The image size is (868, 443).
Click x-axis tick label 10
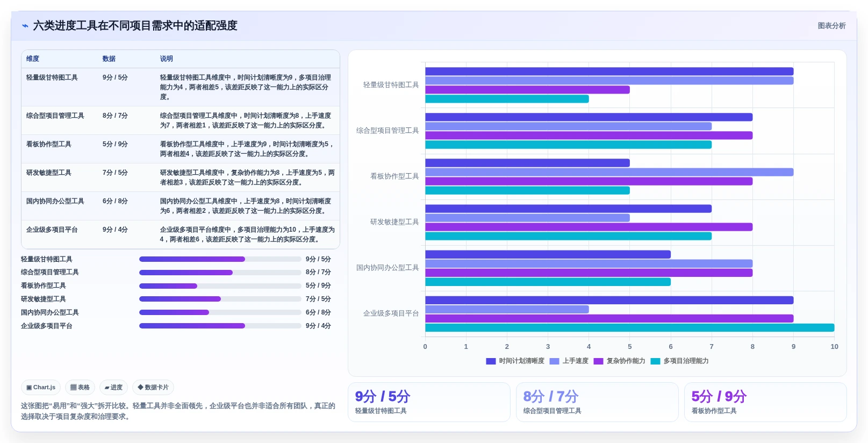(834, 347)
